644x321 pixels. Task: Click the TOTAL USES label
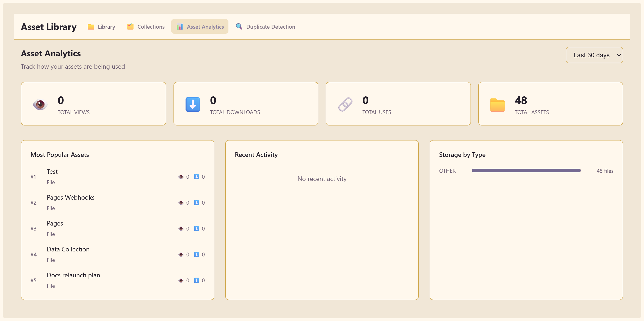(377, 112)
